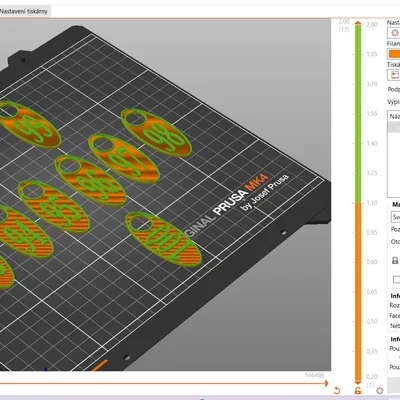400x400 pixels.
Task: Select the keychain tag numbered 95
Action: click(x=54, y=206)
